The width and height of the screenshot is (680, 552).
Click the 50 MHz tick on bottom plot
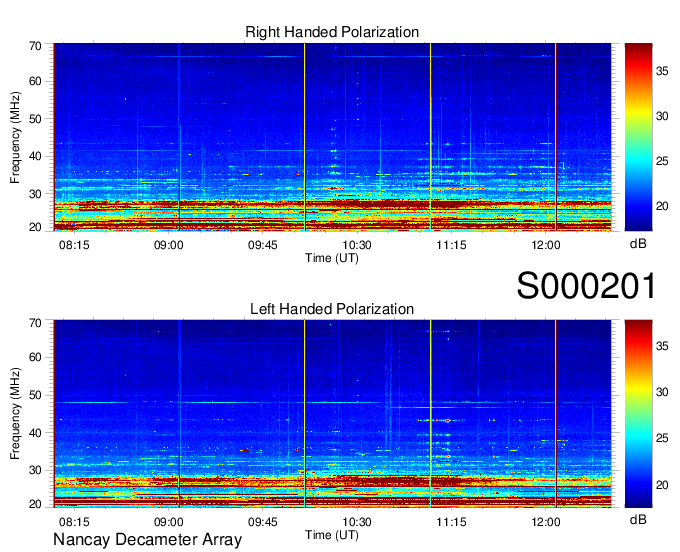(35, 395)
